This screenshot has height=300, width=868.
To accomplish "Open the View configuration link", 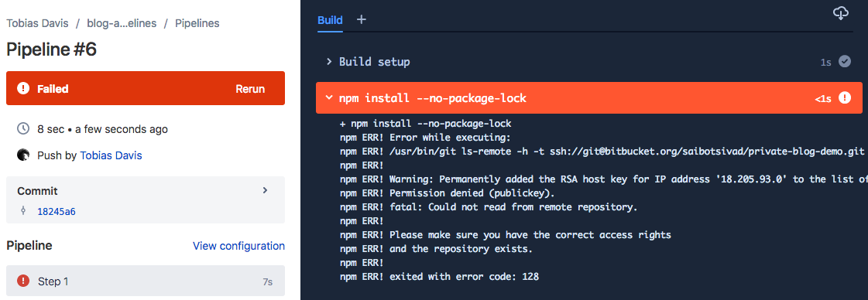I will pyautogui.click(x=238, y=246).
